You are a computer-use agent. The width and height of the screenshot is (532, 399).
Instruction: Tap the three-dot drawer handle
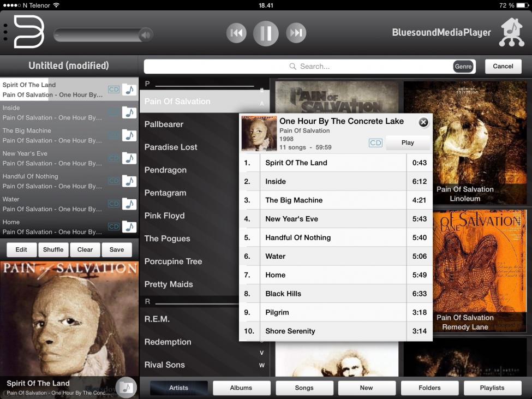click(5, 33)
